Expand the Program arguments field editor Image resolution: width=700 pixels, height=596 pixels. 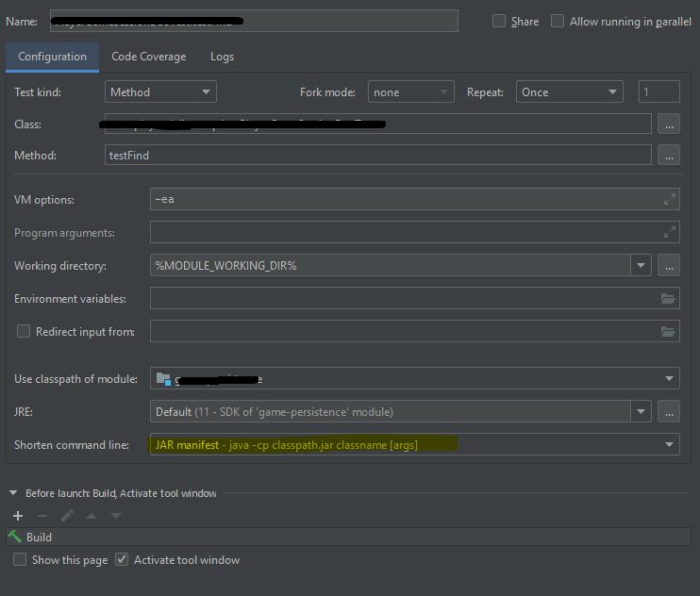669,232
